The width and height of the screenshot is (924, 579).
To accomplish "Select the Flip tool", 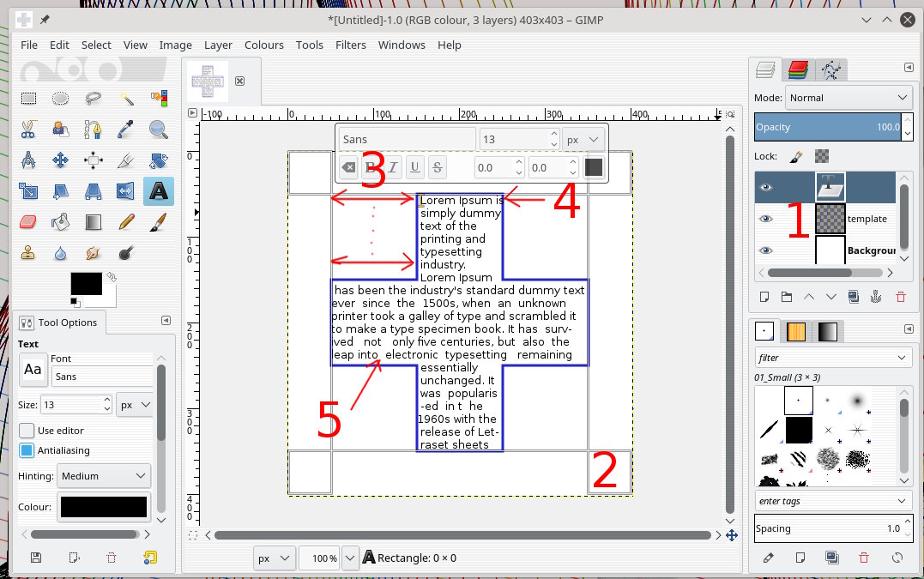I will (125, 190).
